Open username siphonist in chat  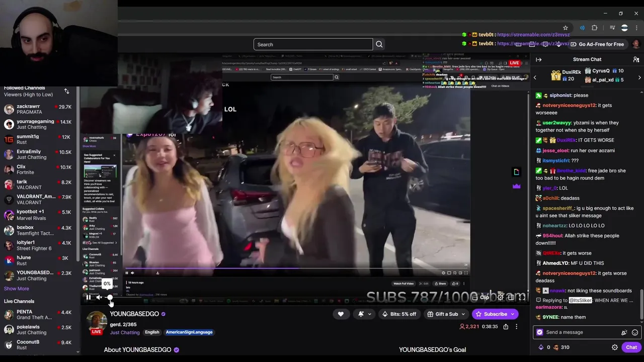561,95
